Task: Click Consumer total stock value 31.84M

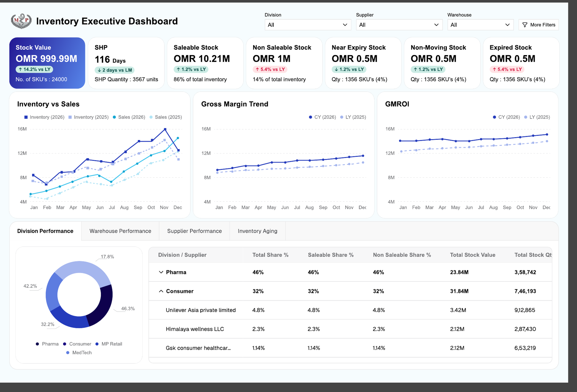Action: click(459, 291)
